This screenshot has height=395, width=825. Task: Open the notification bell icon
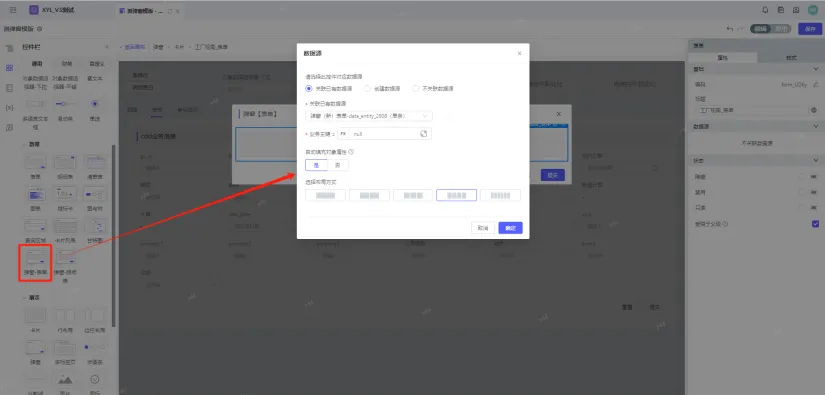tap(766, 9)
